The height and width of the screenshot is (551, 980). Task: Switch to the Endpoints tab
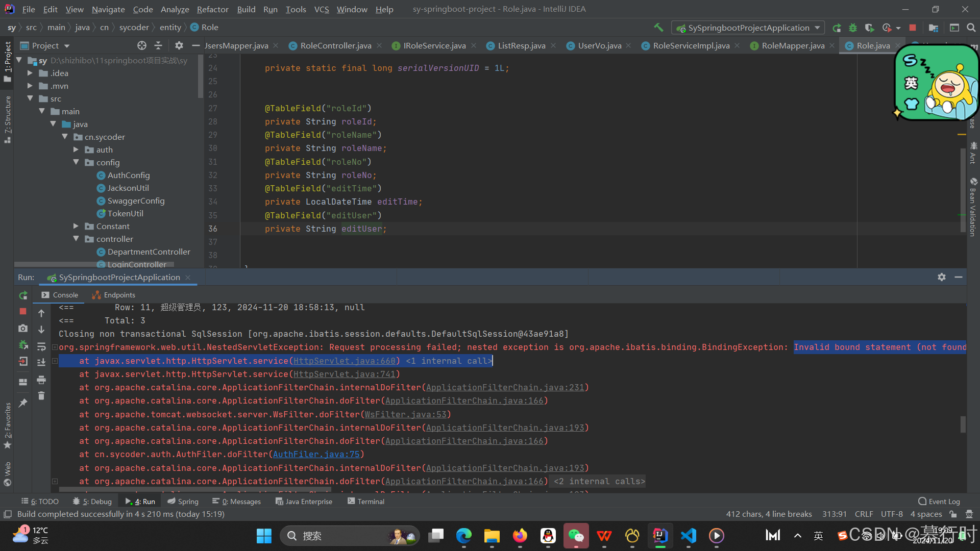click(x=118, y=294)
